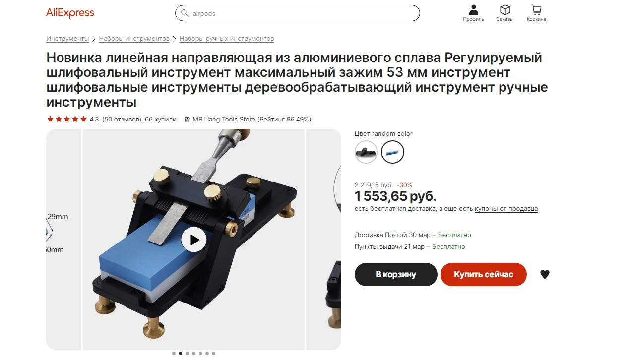Click the search field containing airpods
630x364 pixels.
[298, 13]
